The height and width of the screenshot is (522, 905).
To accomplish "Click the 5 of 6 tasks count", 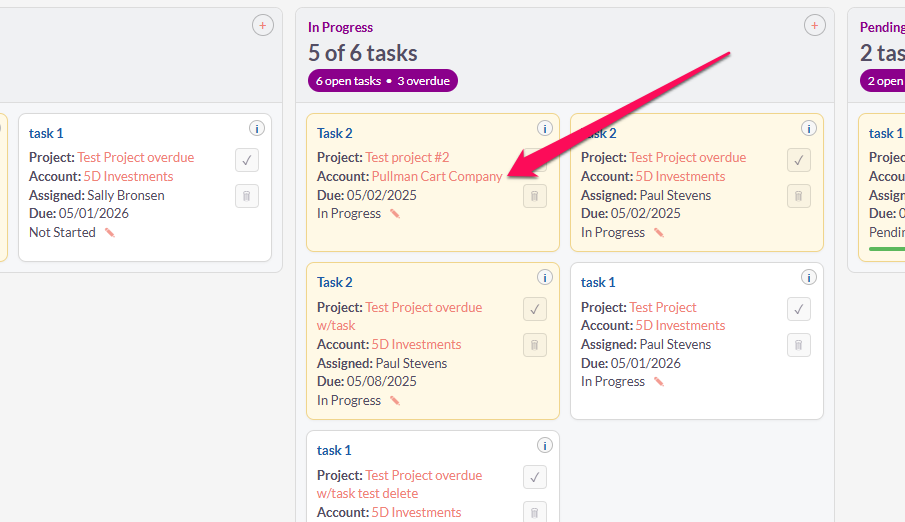I will 362,53.
